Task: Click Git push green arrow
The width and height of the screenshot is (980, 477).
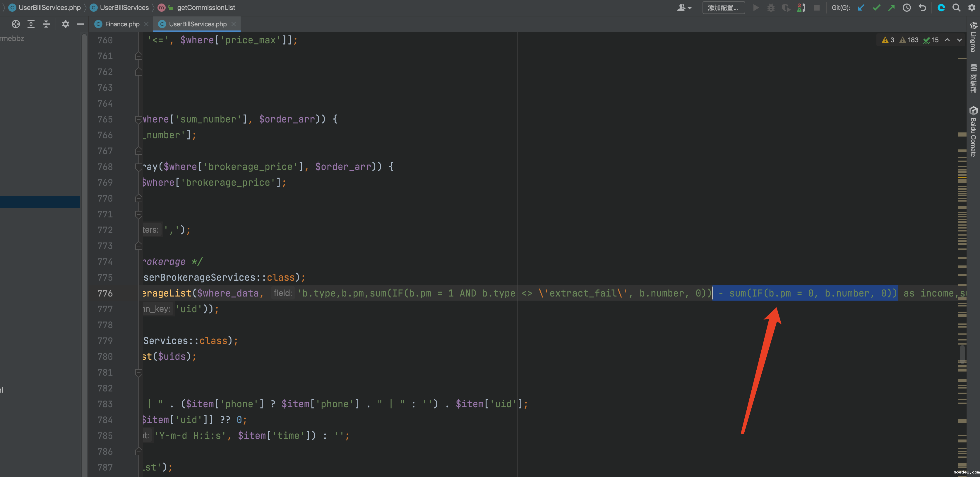Action: click(x=891, y=8)
